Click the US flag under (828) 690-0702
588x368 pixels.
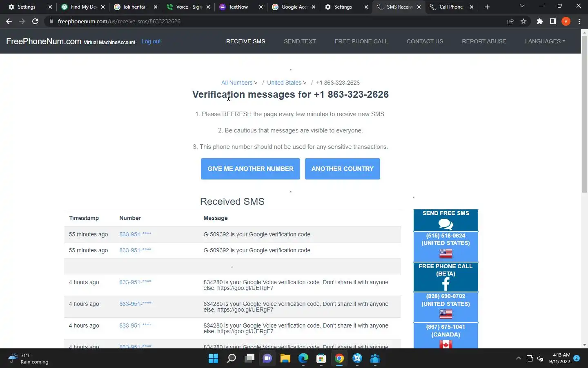coord(445,314)
